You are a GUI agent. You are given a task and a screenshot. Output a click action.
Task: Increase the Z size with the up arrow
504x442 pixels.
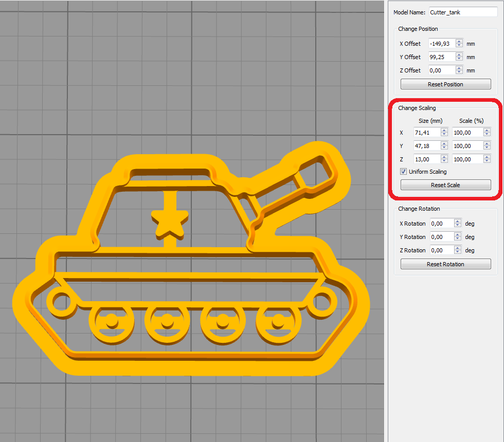pos(444,157)
